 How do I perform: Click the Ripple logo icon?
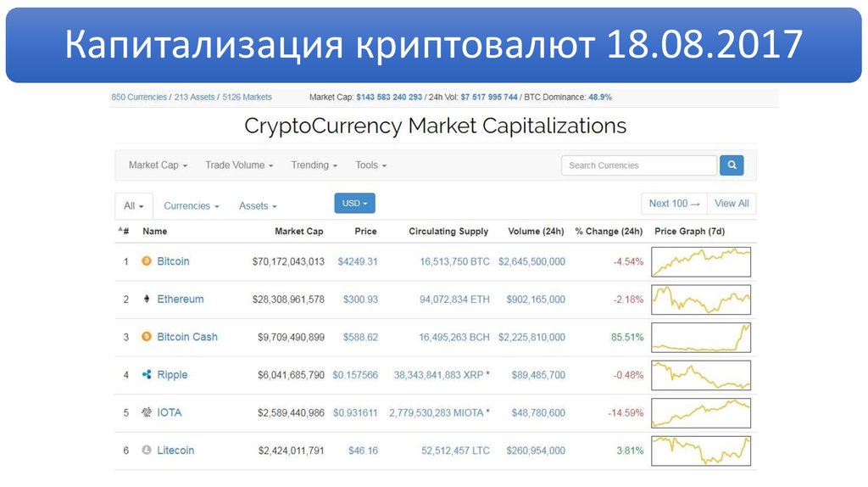(146, 375)
